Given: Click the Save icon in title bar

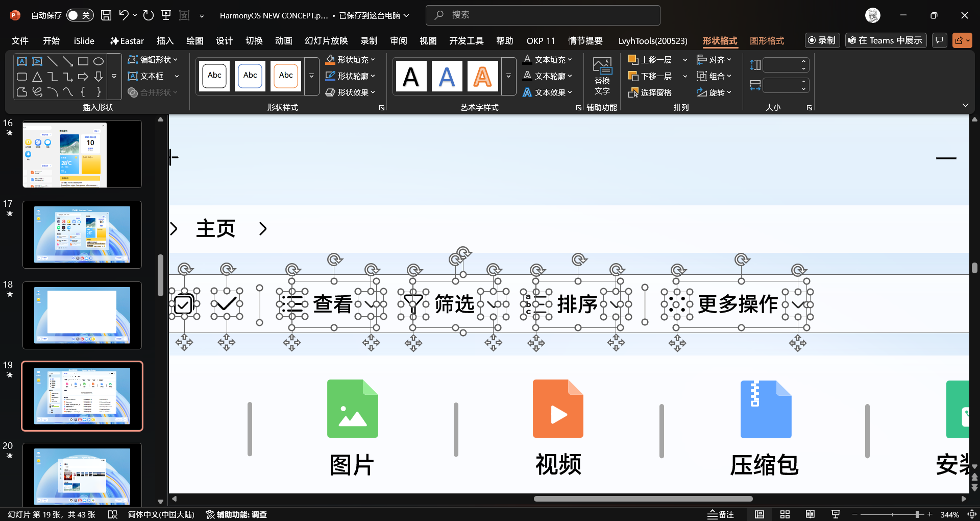Looking at the screenshot, I should pyautogui.click(x=106, y=15).
